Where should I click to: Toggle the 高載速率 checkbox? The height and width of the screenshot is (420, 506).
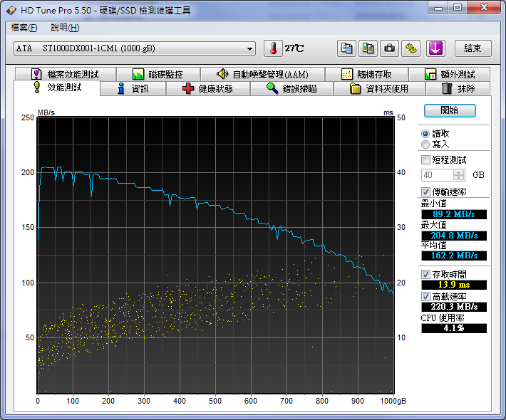click(x=425, y=296)
